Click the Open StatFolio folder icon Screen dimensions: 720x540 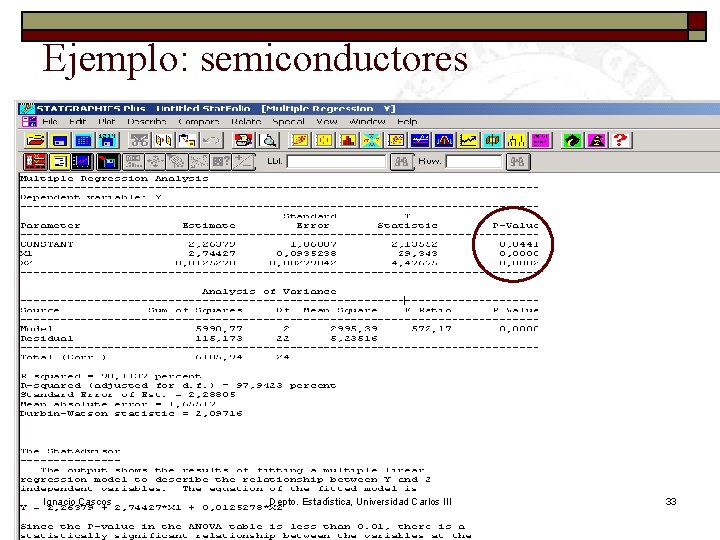tap(35, 140)
